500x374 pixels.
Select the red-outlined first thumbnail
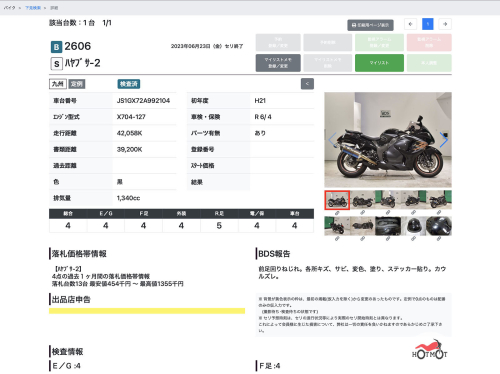337,200
